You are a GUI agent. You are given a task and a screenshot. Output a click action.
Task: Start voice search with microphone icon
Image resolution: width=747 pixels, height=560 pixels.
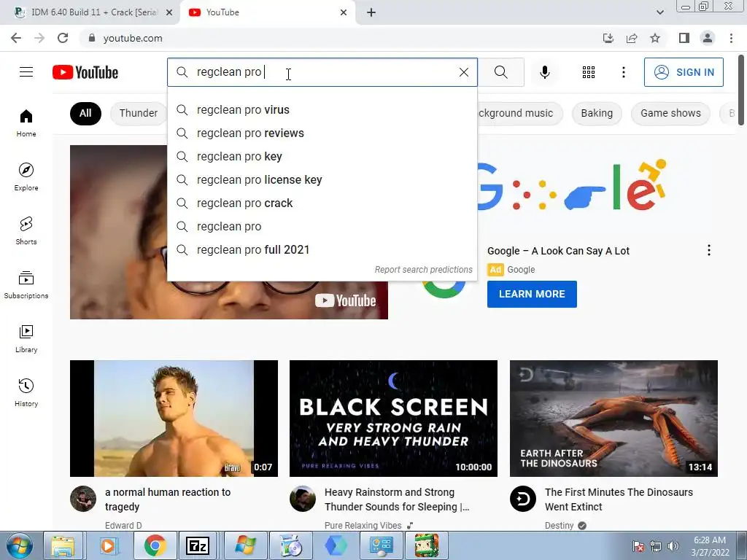(x=544, y=72)
